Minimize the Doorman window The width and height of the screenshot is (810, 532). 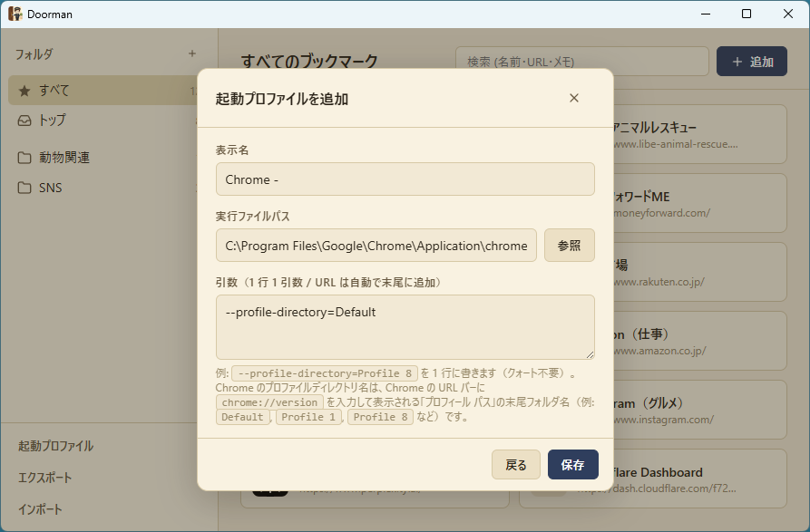point(706,14)
